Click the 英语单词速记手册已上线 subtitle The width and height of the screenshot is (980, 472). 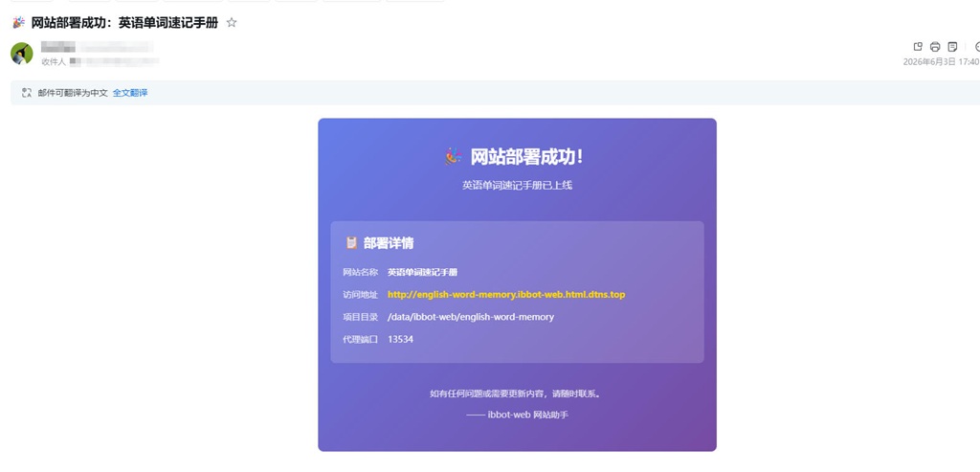click(x=517, y=185)
